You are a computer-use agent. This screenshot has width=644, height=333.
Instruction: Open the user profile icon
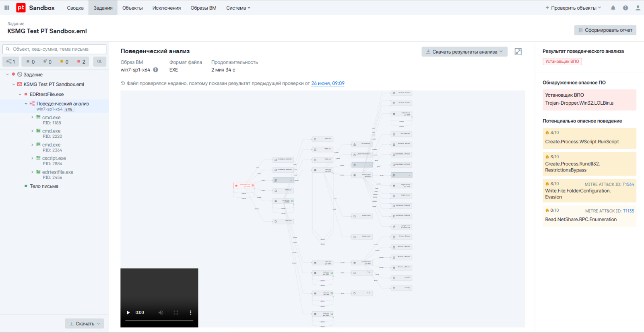[638, 8]
